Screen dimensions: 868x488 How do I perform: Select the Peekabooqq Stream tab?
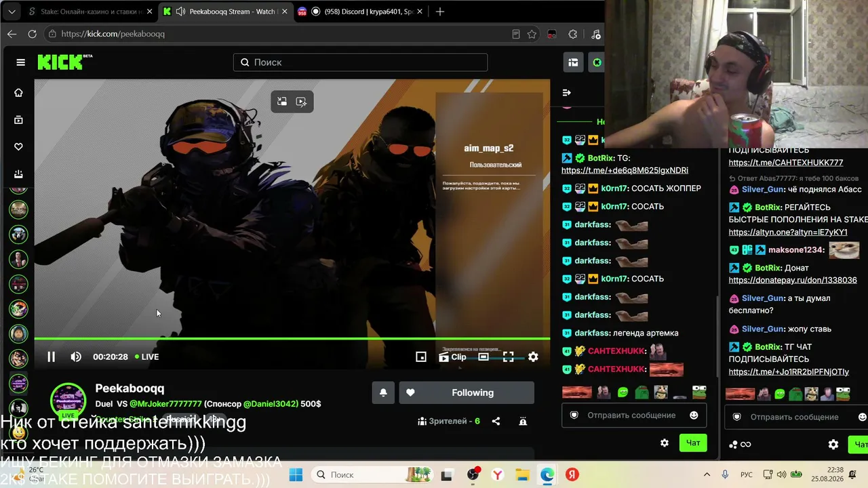click(x=224, y=12)
